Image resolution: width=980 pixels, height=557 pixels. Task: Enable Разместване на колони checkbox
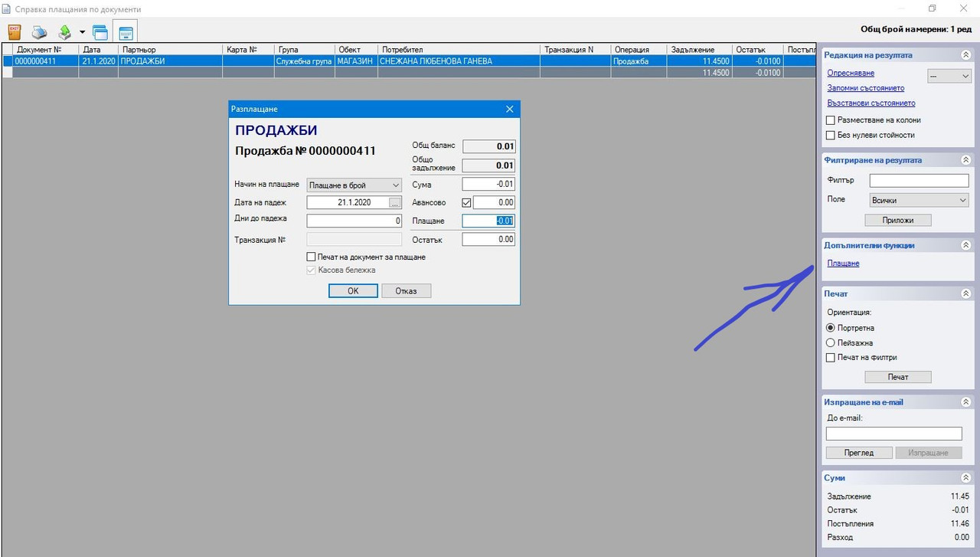(x=831, y=120)
